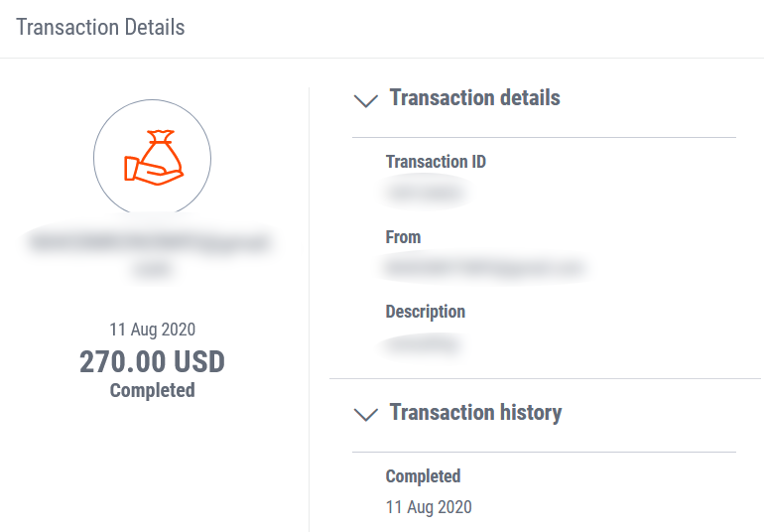Select the blurred Transaction ID value
The image size is (764, 532).
(x=425, y=193)
